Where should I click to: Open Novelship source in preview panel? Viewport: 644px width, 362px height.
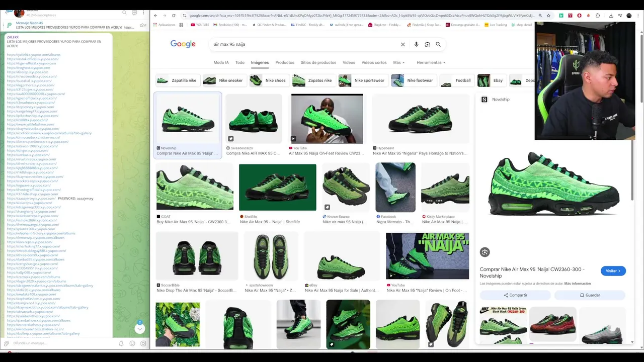(x=496, y=100)
